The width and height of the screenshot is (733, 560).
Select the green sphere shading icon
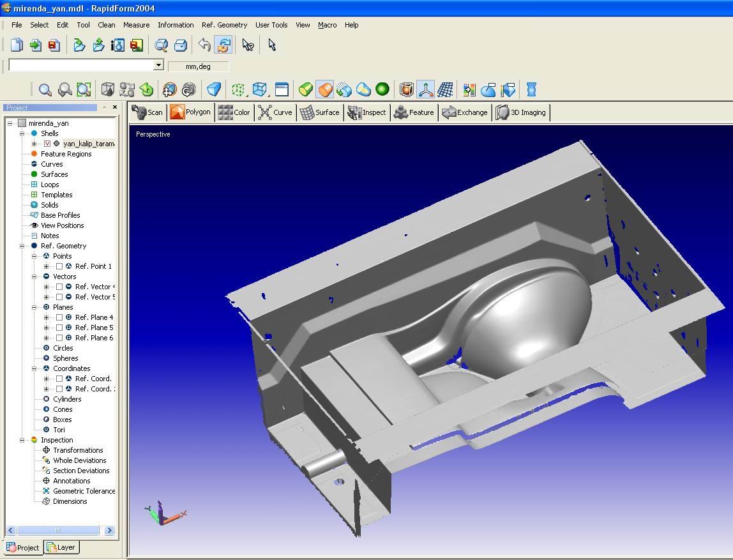tap(382, 89)
